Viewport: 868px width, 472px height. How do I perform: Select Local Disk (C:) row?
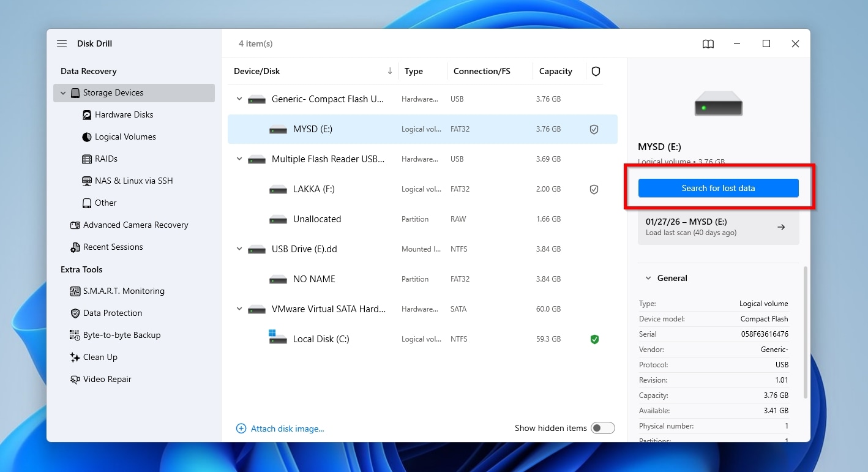tap(422, 339)
